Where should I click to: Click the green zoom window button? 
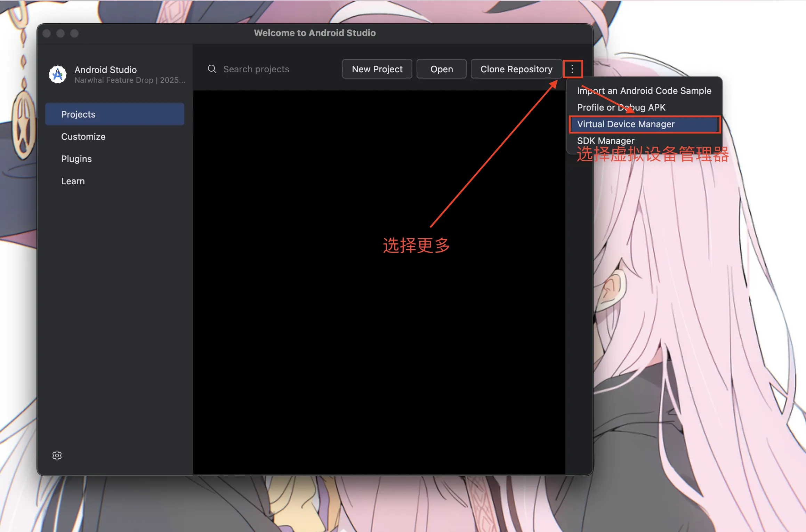[x=74, y=33]
